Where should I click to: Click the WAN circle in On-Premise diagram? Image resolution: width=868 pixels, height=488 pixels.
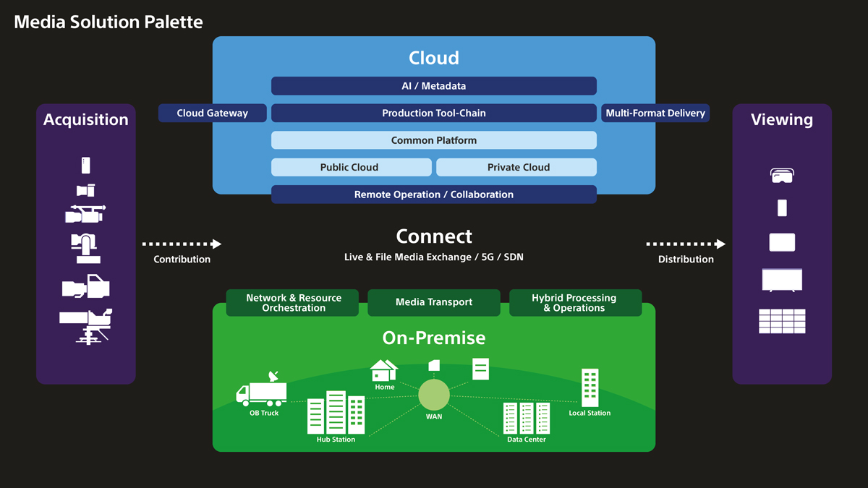434,395
